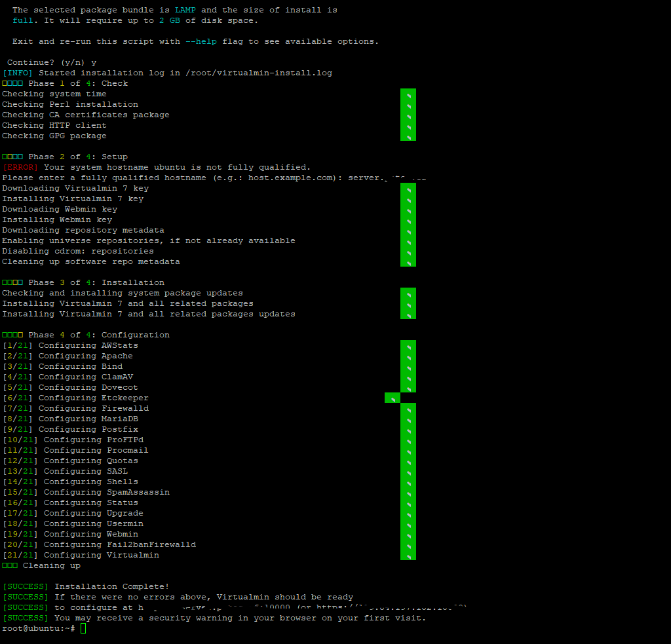Click the '2 GB' disk space value
This screenshot has width=671, height=644.
[170, 20]
